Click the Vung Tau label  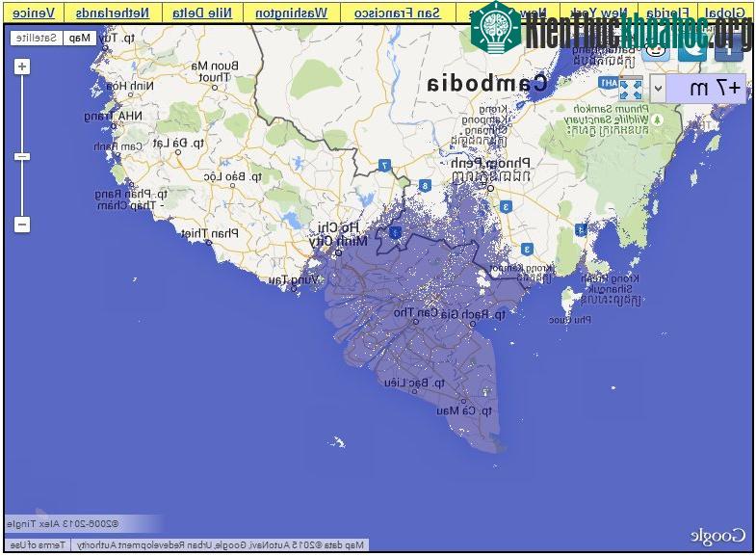[x=294, y=280]
